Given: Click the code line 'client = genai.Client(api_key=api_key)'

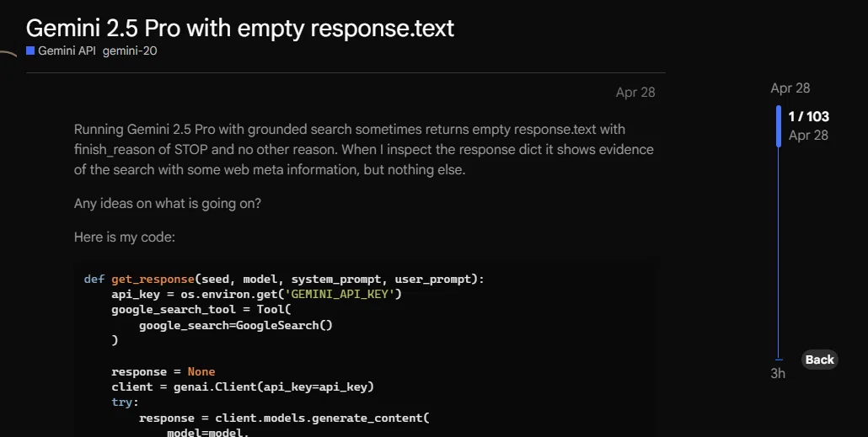Looking at the screenshot, I should pos(243,386).
